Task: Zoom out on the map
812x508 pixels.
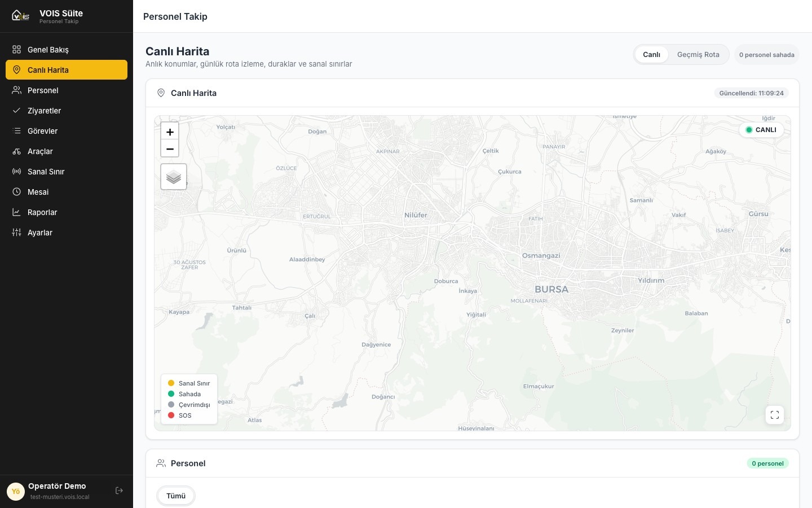Action: click(x=170, y=148)
